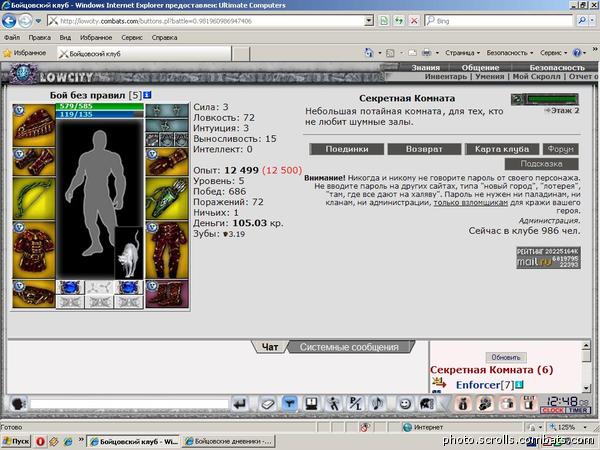The height and width of the screenshot is (450, 600).
Task: Click the Форум button
Action: click(x=561, y=149)
